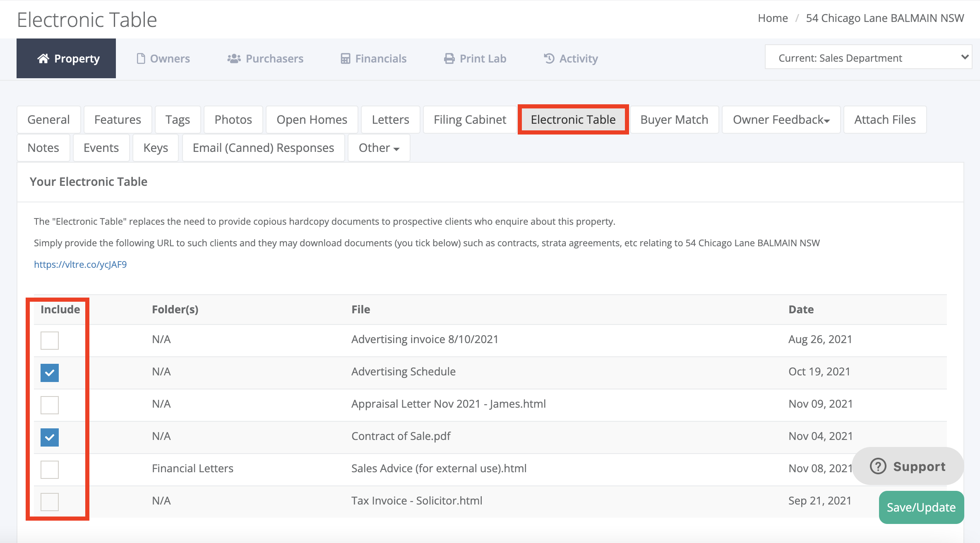The width and height of the screenshot is (980, 543).
Task: Expand the Other dropdown tab
Action: (379, 148)
